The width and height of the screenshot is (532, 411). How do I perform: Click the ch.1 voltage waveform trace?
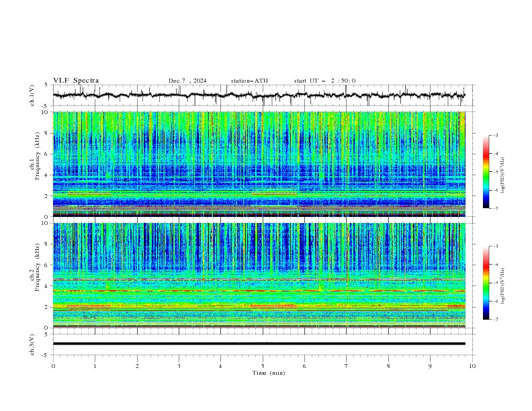[x=259, y=95]
